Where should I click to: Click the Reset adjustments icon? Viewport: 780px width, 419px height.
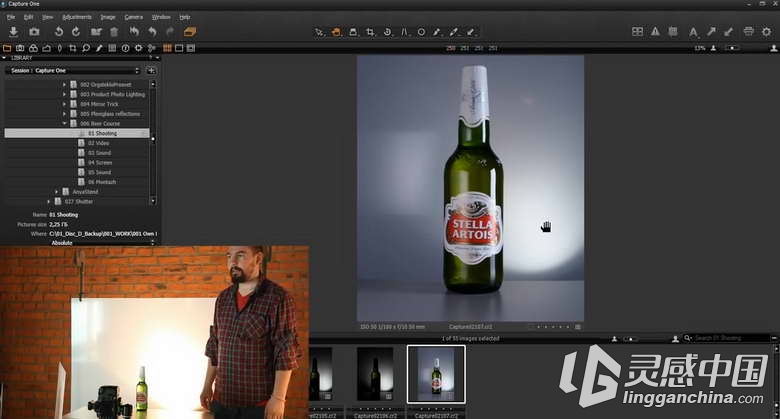[x=134, y=32]
